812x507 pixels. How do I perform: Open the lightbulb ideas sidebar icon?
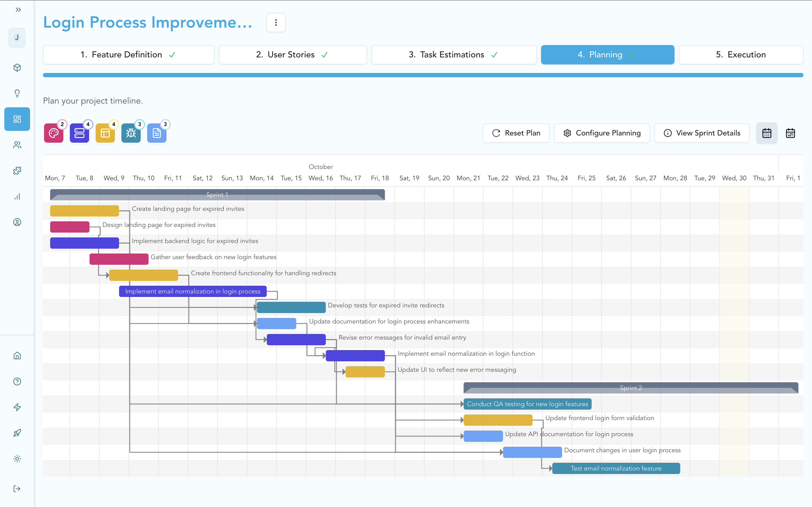[17, 93]
